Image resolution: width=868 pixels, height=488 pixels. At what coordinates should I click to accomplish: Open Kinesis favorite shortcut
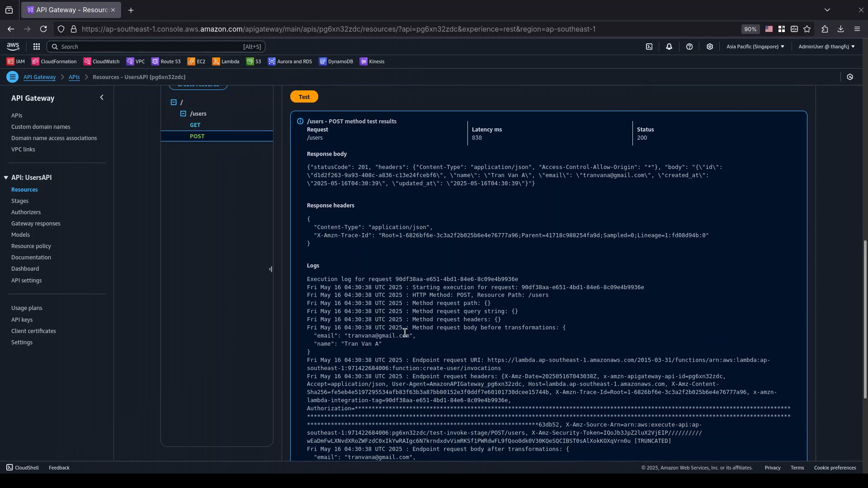372,61
